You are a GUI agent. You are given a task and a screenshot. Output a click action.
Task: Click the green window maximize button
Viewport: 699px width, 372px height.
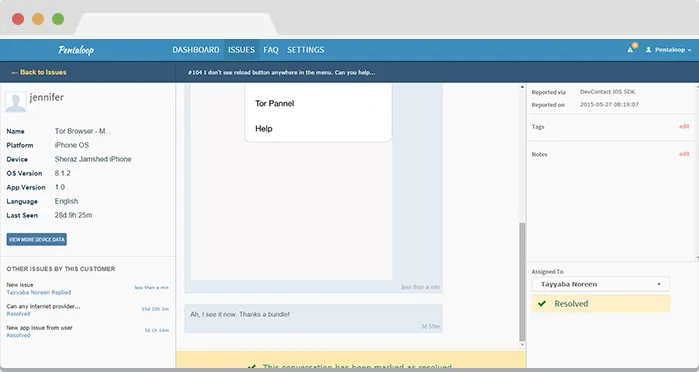(58, 19)
